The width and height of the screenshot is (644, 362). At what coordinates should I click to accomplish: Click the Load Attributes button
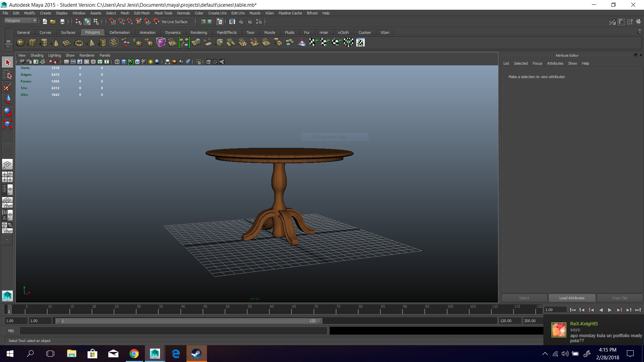pos(572,298)
